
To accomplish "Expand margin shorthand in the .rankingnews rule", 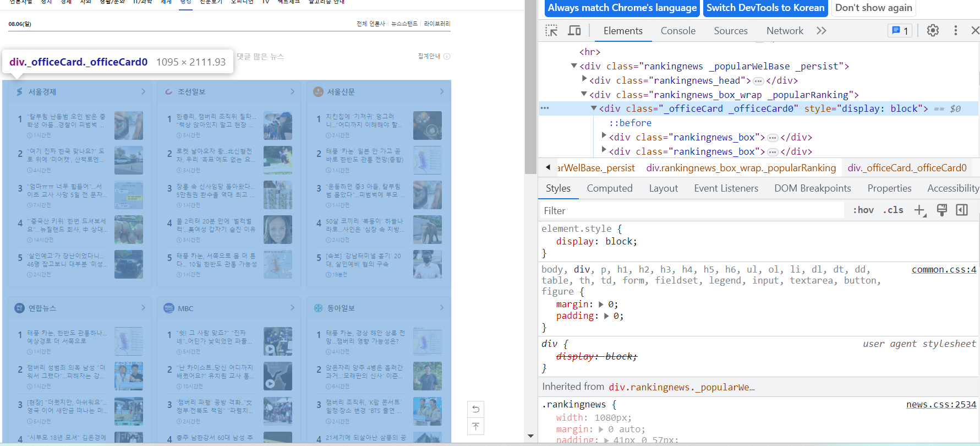I will (601, 429).
